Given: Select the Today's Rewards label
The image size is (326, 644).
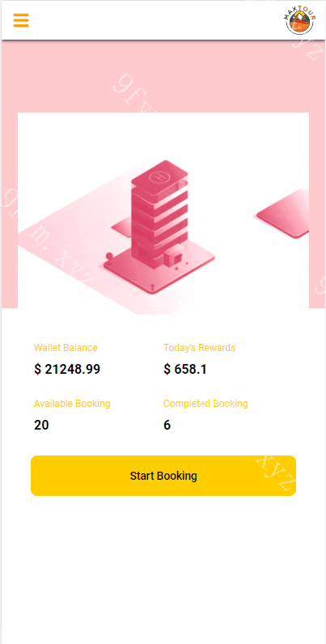Looking at the screenshot, I should [199, 348].
